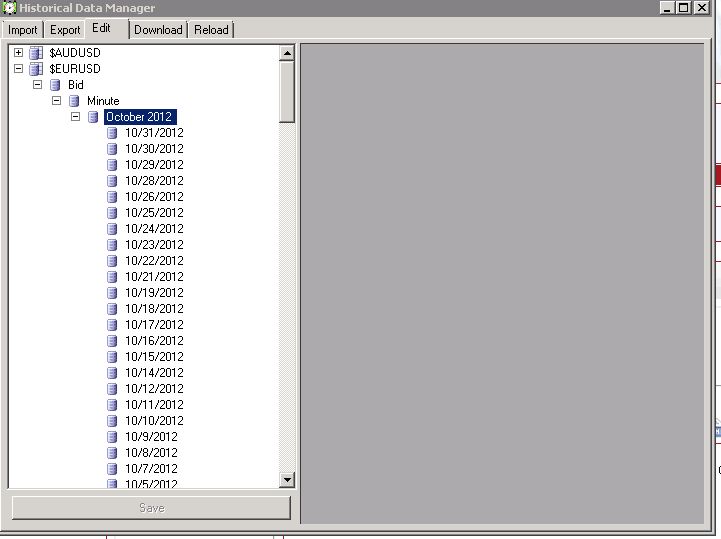Select the 10/29/2012 date entry

154,165
